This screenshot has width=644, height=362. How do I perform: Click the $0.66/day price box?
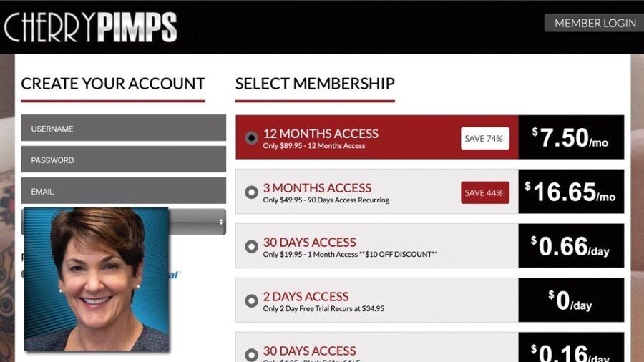(x=570, y=246)
